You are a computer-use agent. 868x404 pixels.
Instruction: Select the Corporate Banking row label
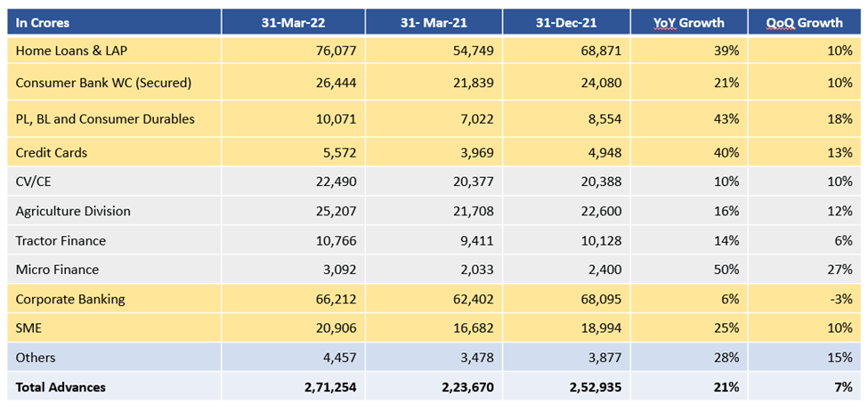click(70, 299)
